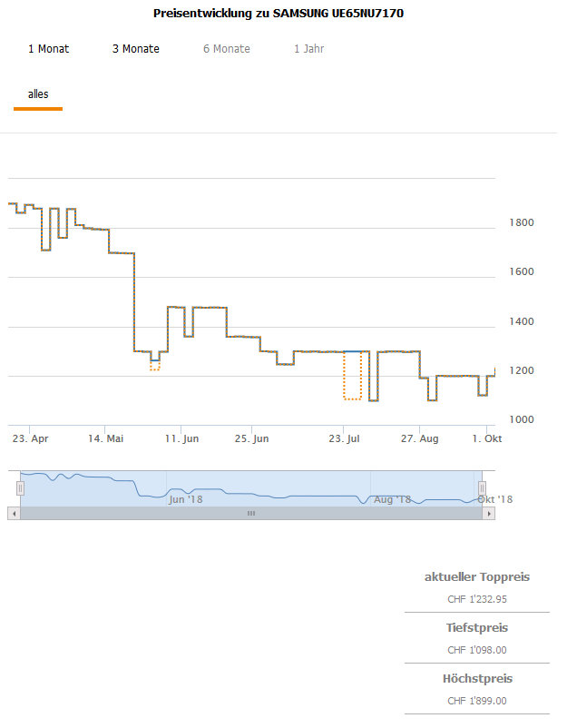Image resolution: width=567 pixels, height=728 pixels.
Task: Click the Aug '18 label in navigator
Action: coord(393,499)
